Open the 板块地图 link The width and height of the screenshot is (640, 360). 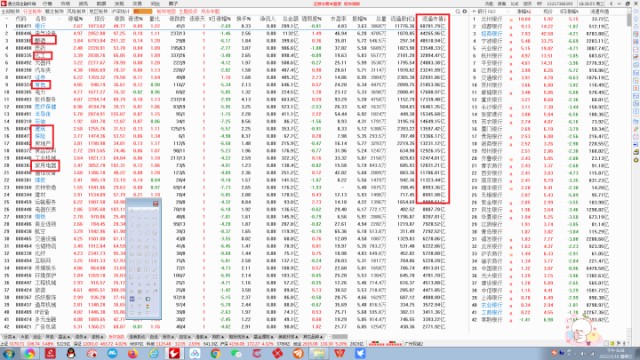click(165, 11)
